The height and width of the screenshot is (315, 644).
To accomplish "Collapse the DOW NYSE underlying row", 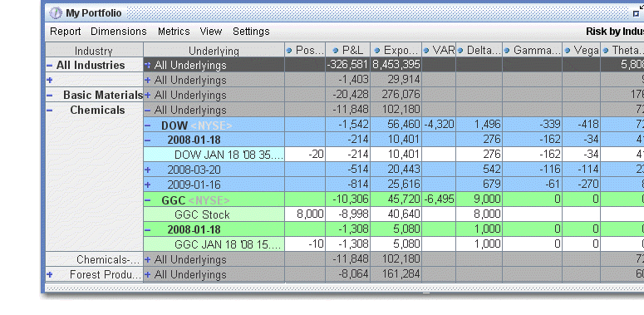I will pos(148,126).
